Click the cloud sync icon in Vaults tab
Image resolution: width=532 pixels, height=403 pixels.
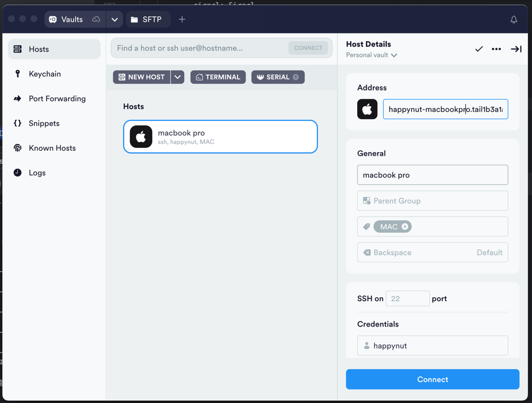coord(96,19)
